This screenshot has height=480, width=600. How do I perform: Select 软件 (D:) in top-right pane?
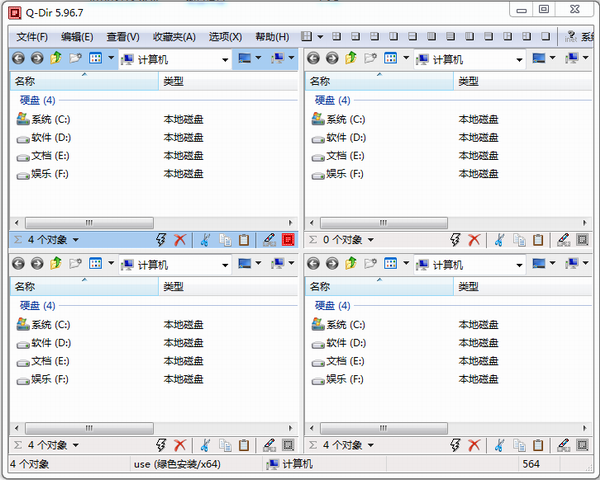pos(339,137)
